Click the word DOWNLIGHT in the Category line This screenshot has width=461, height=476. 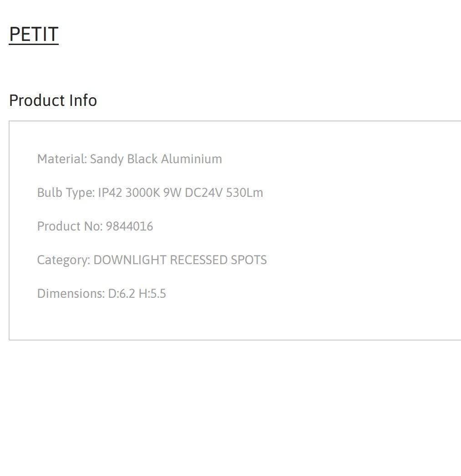130,260
